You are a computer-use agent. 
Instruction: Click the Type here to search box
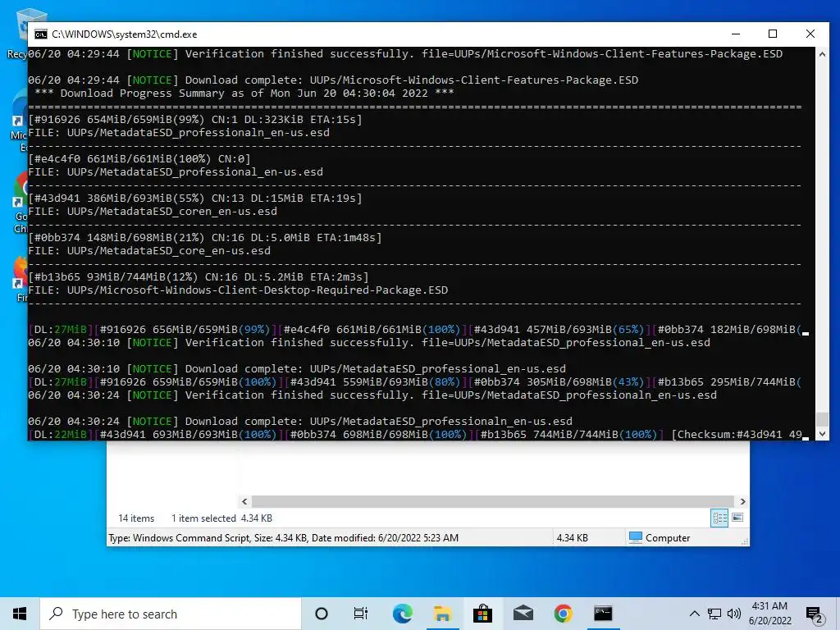coord(171,614)
